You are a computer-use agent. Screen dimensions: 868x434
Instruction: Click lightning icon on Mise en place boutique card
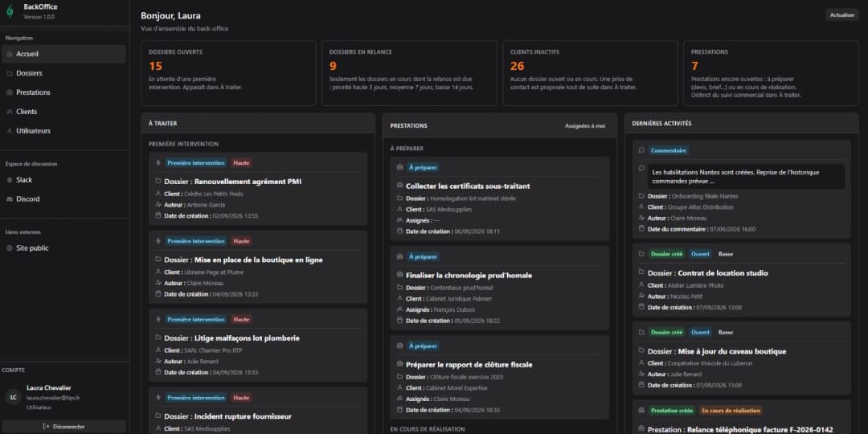click(x=159, y=241)
